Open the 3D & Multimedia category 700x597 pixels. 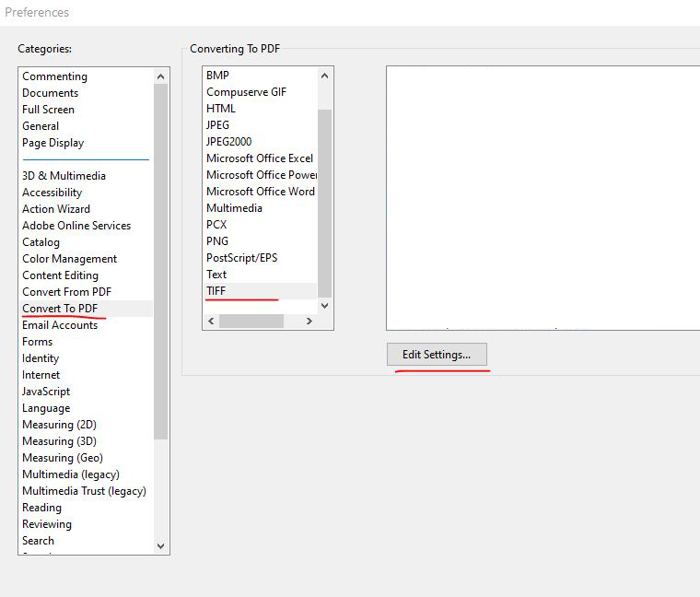(x=64, y=176)
